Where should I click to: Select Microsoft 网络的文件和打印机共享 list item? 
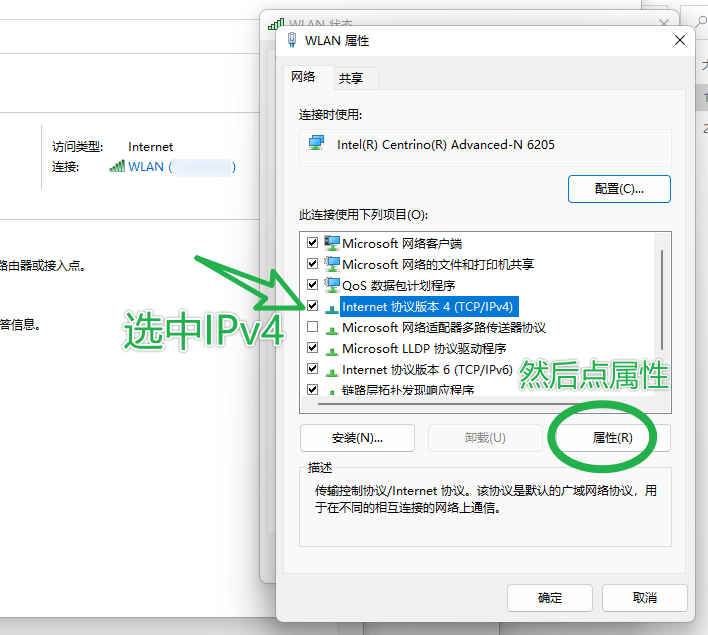438,264
